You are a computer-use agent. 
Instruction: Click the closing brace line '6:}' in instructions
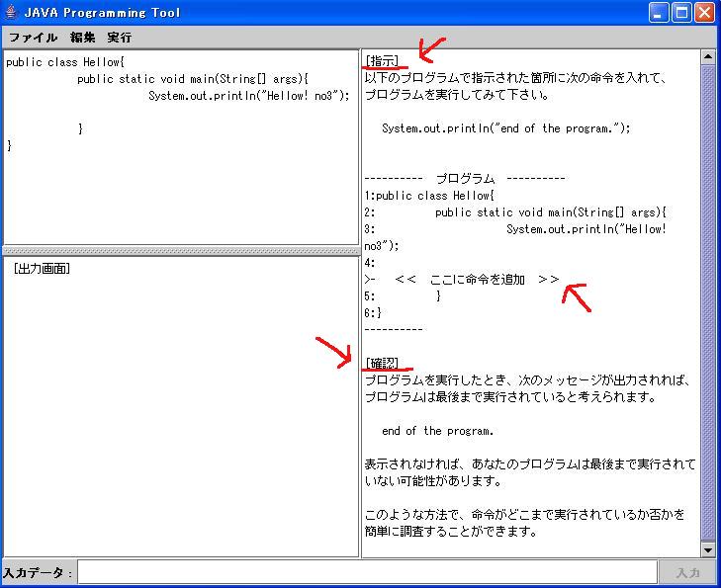pos(373,313)
